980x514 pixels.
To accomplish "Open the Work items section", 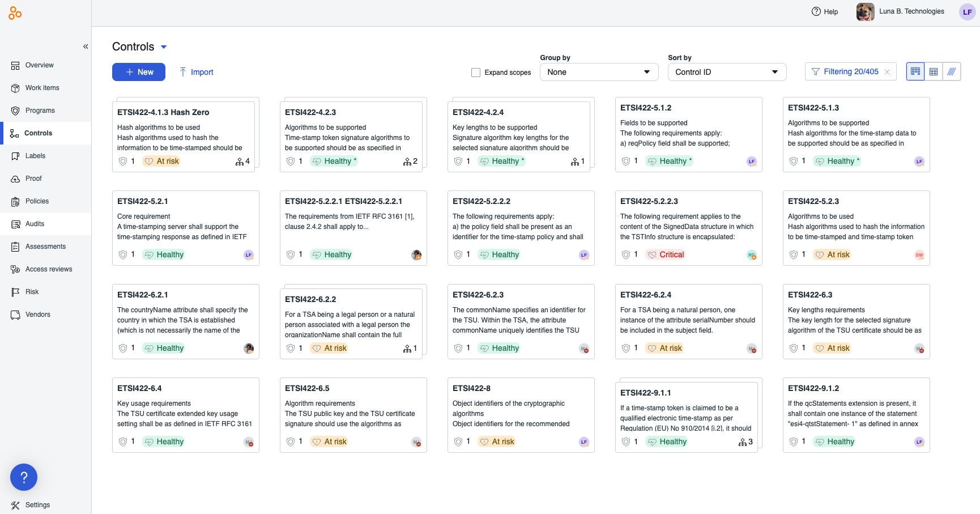I will [x=42, y=87].
